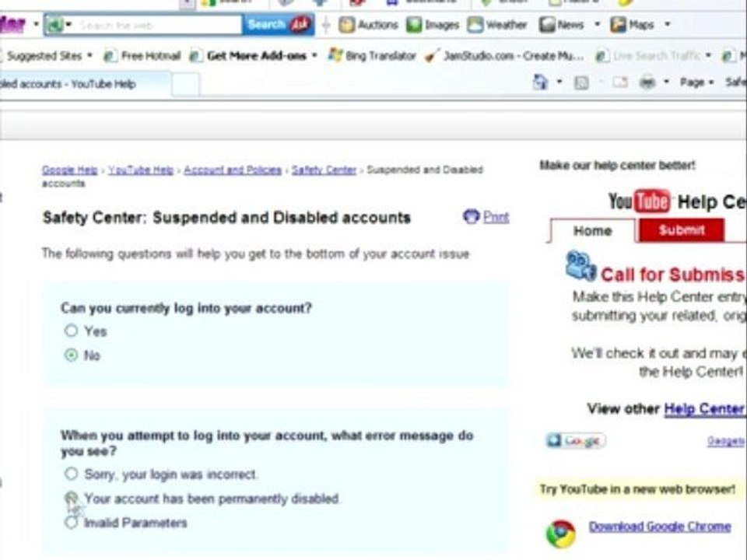Image resolution: width=747 pixels, height=560 pixels.
Task: Expand the News dropdown arrow
Action: pyautogui.click(x=597, y=24)
